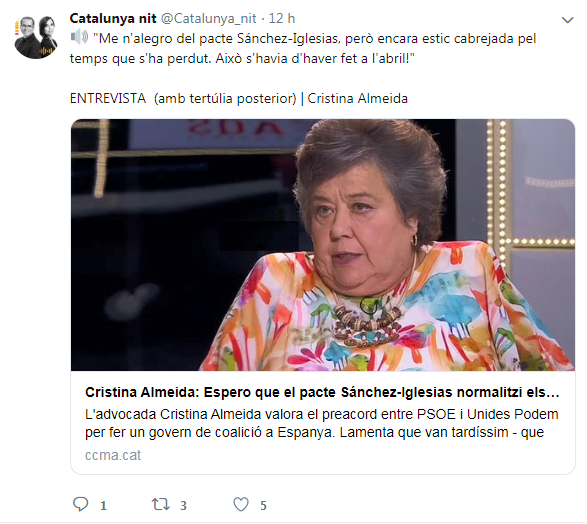Click the retweet count number 3
This screenshot has width=587, height=524.
coord(183,506)
